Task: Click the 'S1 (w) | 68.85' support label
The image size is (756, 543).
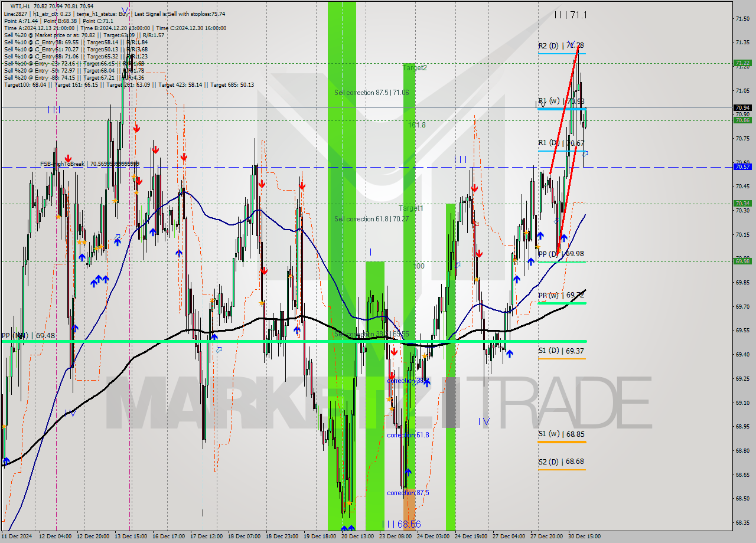Action: pyautogui.click(x=561, y=434)
